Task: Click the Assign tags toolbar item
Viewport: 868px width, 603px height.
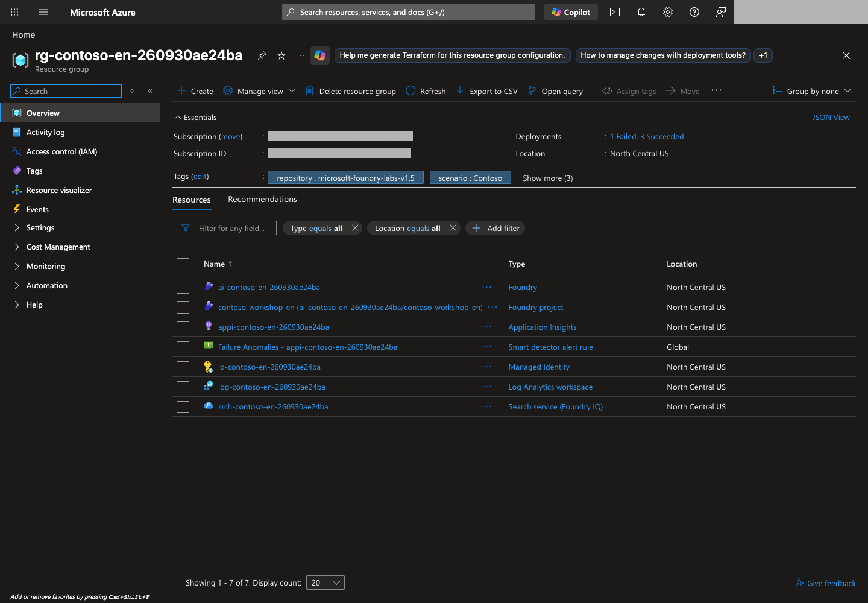Action: 629,91
